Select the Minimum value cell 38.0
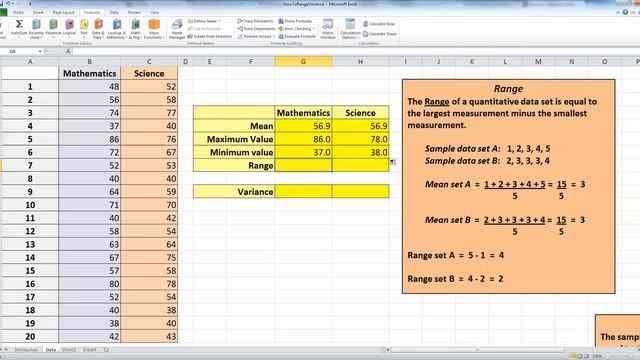 click(360, 152)
